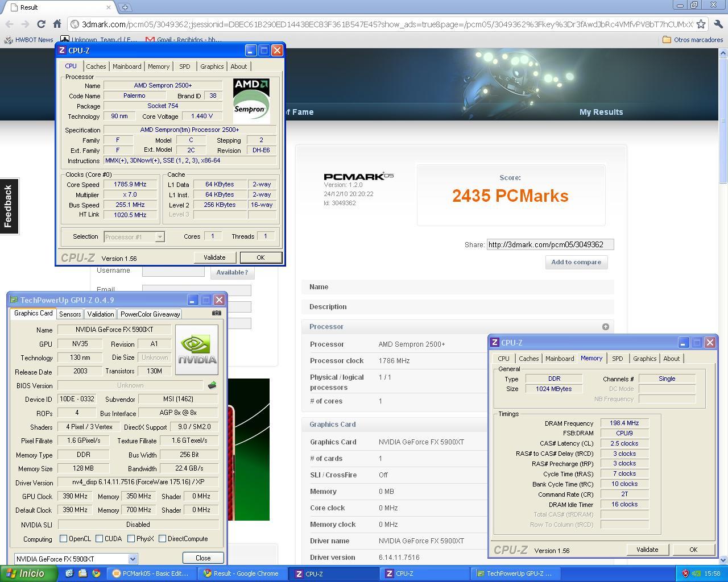Click Chrome back arrow button
The width and height of the screenshot is (728, 582).
(9, 24)
